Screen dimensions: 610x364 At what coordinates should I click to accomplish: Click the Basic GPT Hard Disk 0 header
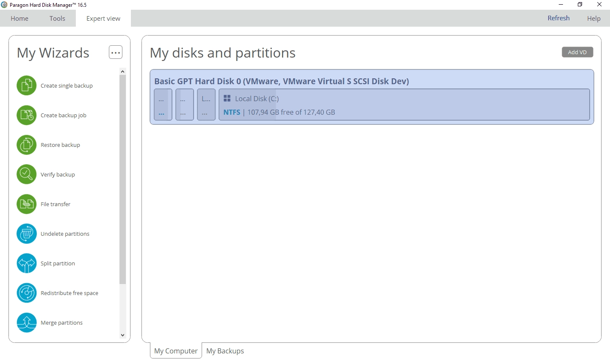tap(282, 81)
